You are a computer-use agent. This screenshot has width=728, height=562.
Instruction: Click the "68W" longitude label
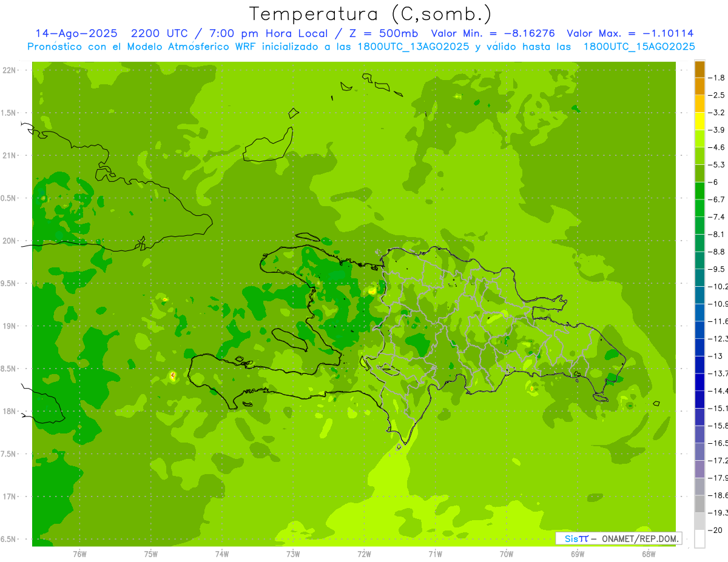click(x=649, y=554)
